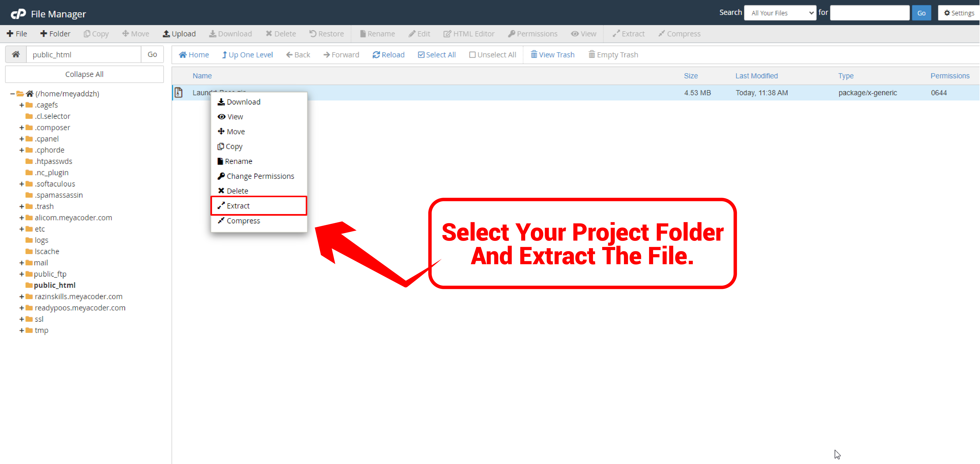Screen dimensions: 980x464
Task: Choose Delete from context menu
Action: coord(259,191)
